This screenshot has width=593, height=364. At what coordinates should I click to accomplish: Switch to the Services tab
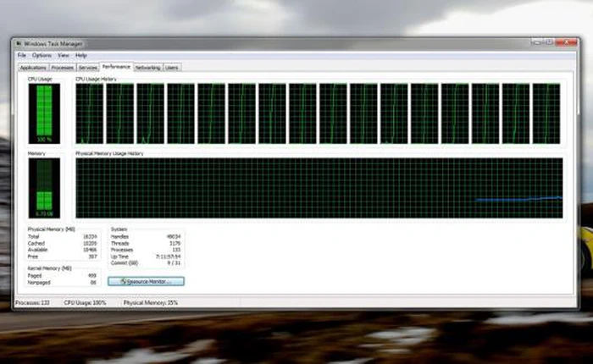click(x=87, y=67)
